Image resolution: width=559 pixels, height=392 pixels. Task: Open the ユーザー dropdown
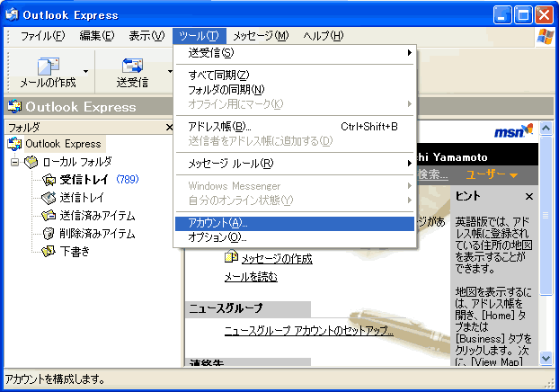point(492,174)
